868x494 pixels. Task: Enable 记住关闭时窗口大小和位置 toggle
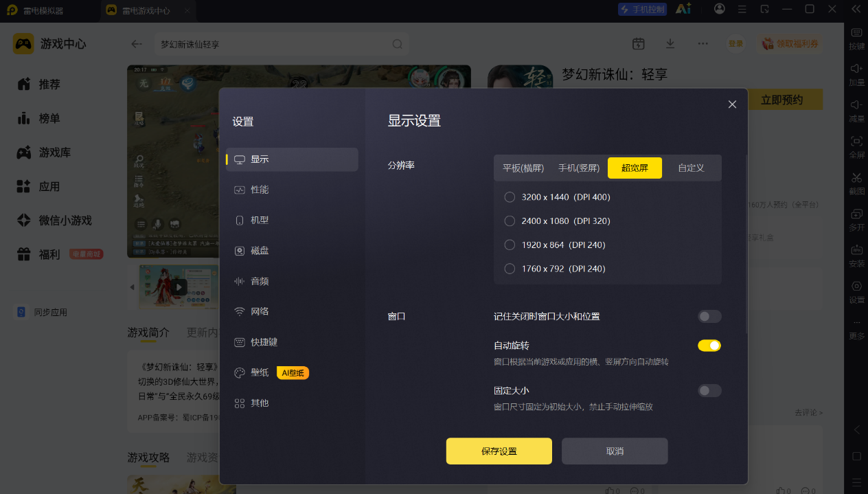(x=709, y=316)
